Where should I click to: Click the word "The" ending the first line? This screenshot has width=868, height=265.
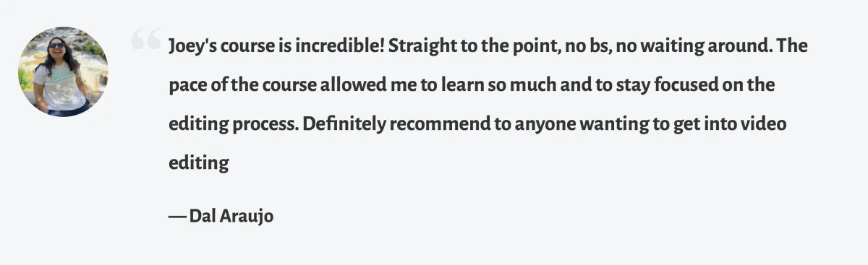pos(794,47)
